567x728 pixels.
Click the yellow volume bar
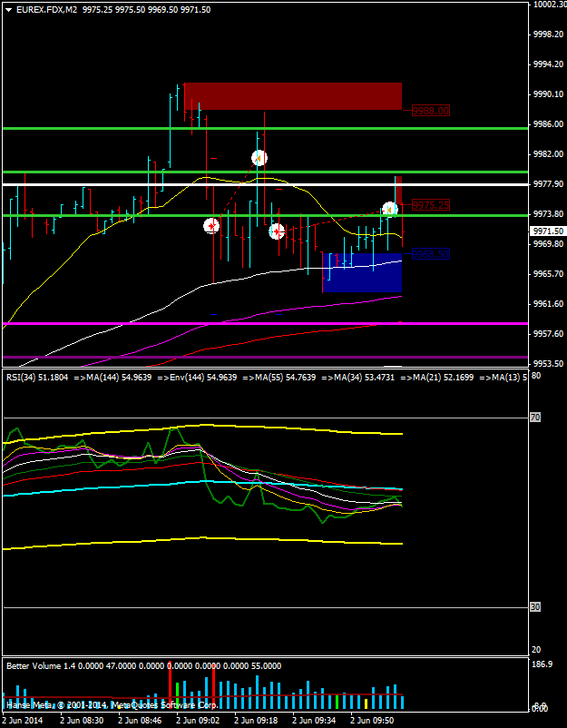pyautogui.click(x=367, y=703)
